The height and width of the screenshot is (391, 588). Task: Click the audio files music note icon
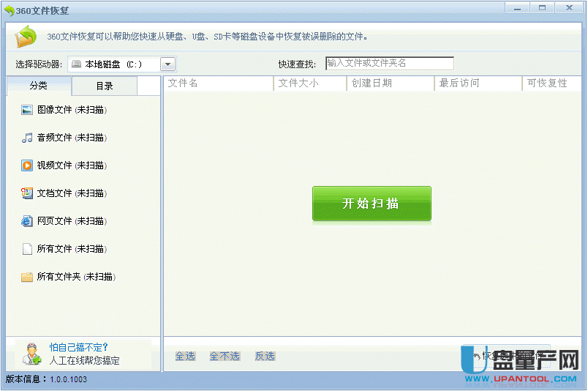click(26, 138)
